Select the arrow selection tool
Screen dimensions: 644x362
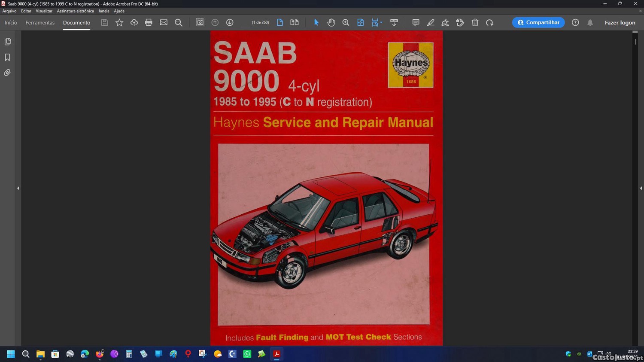coord(316,22)
